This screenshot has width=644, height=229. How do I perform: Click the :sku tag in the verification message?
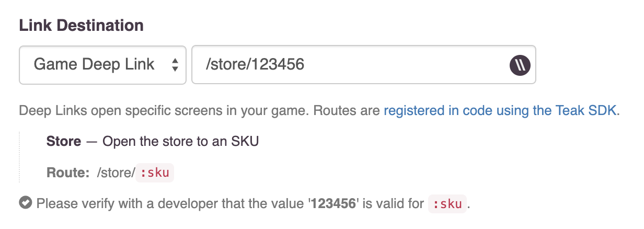click(447, 203)
